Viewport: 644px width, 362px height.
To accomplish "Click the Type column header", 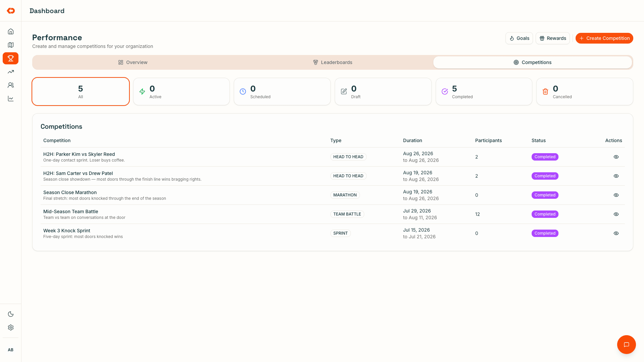I will coord(336,140).
